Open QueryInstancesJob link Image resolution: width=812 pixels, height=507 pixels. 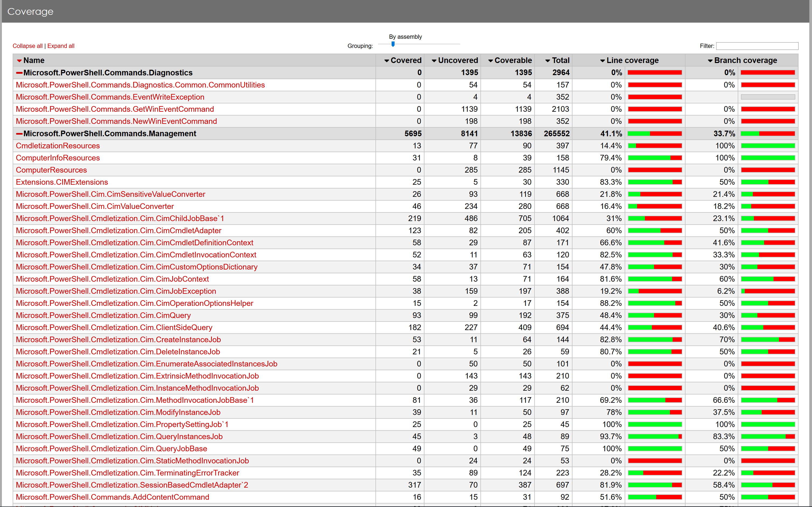tap(119, 436)
